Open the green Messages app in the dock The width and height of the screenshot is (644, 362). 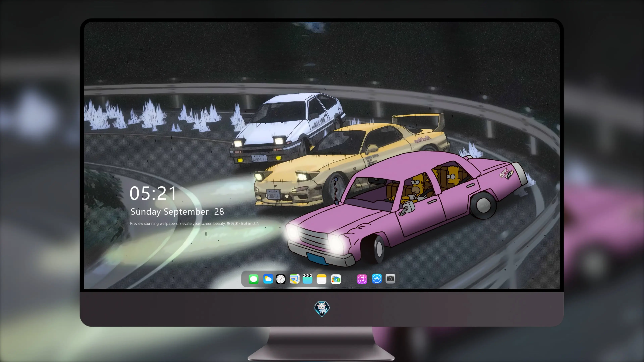coord(254,279)
